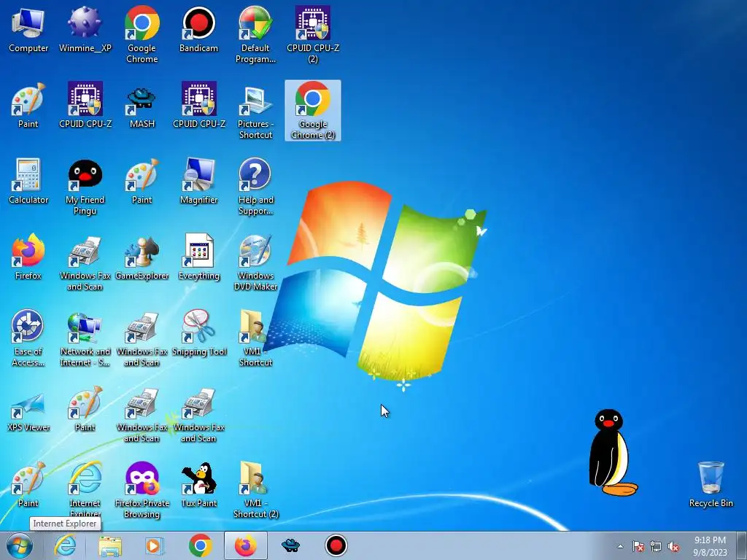Open Google Chrome shortcut beside Winmine_XP
Viewport: 747px width, 560px height.
pyautogui.click(x=142, y=35)
